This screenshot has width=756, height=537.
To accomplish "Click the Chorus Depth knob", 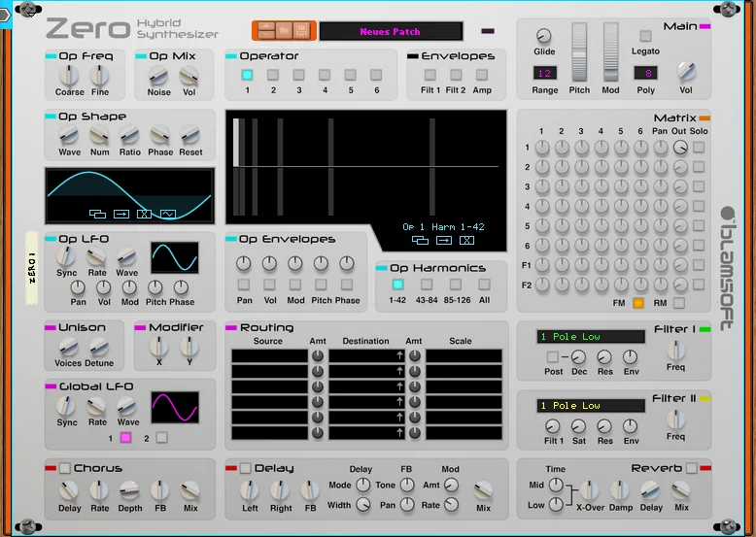I will coord(129,490).
